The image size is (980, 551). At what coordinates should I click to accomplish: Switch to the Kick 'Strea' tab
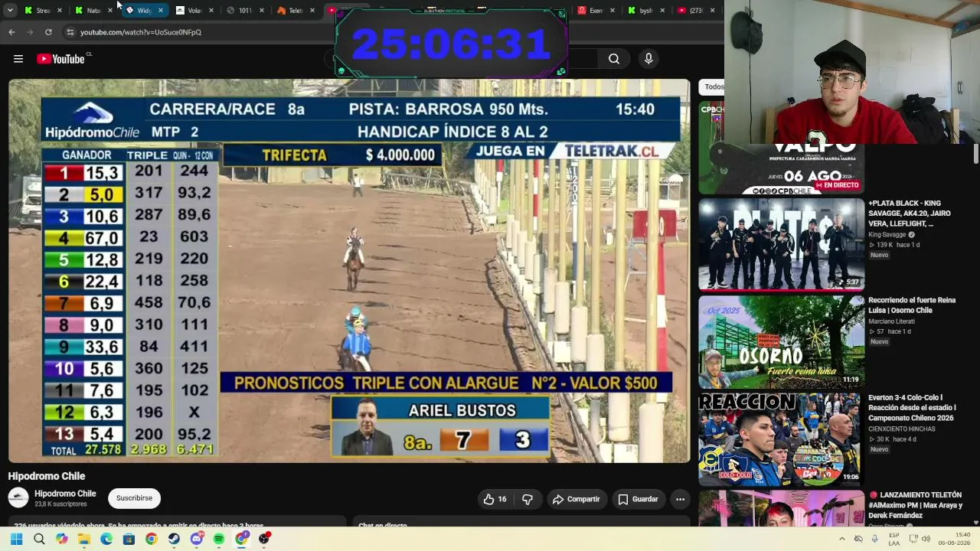click(44, 11)
